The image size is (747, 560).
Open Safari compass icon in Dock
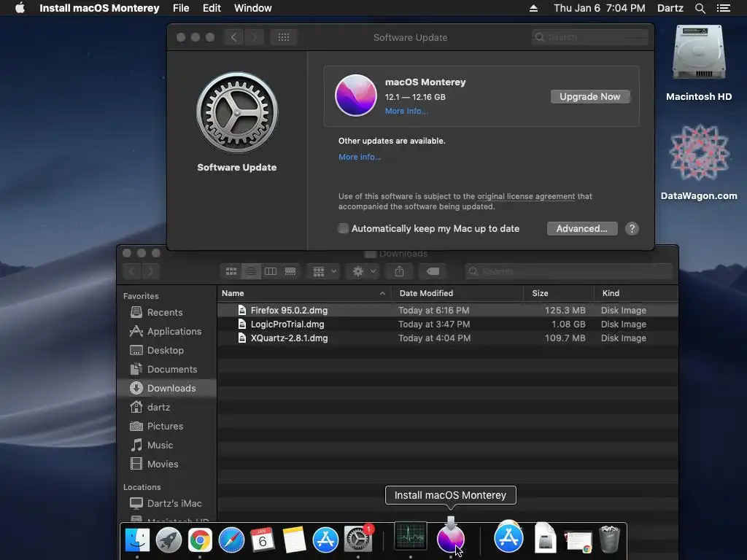point(231,540)
